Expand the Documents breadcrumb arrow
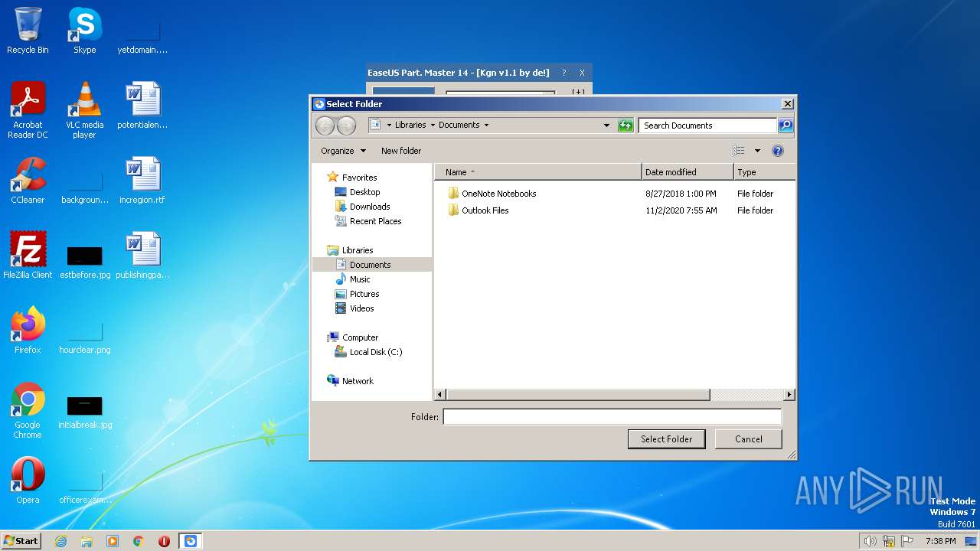Viewport: 980px width, 551px height. (486, 126)
